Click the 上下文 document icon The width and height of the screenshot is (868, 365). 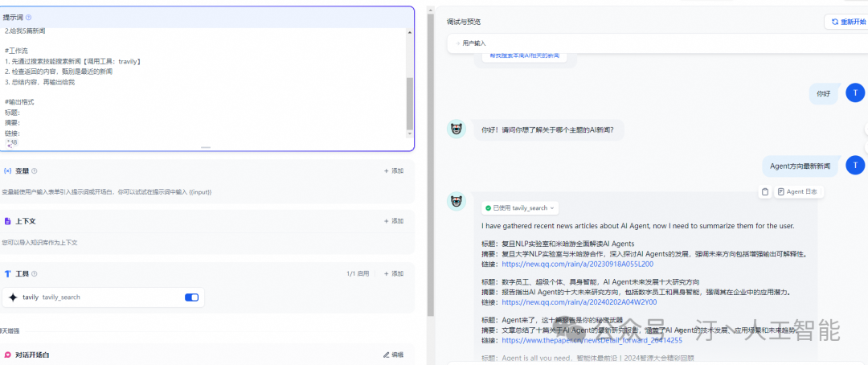click(x=8, y=221)
